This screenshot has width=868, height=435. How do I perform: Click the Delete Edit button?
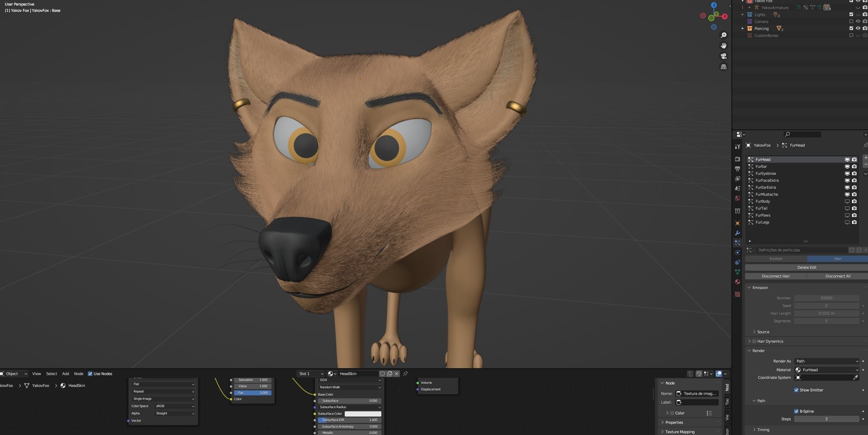point(806,267)
